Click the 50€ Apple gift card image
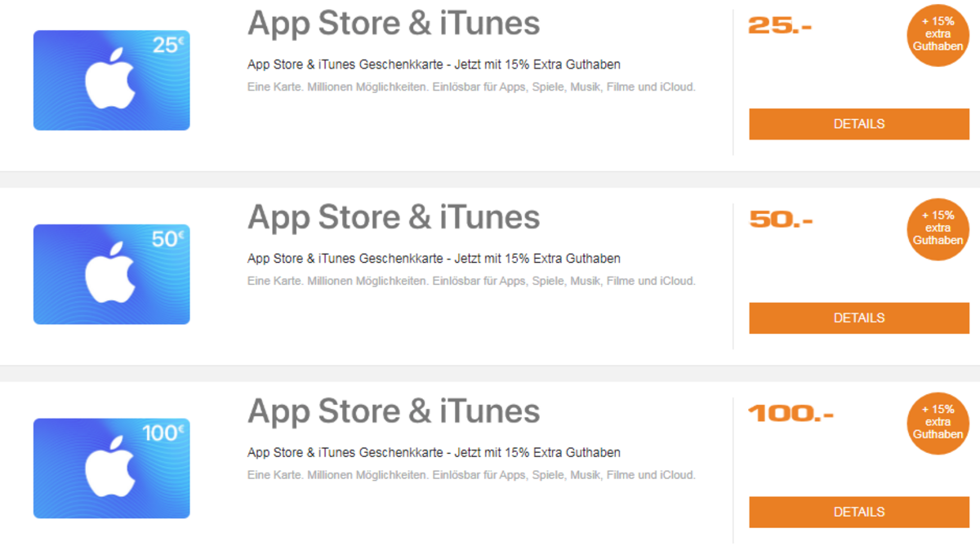Image resolution: width=980 pixels, height=555 pixels. [111, 274]
